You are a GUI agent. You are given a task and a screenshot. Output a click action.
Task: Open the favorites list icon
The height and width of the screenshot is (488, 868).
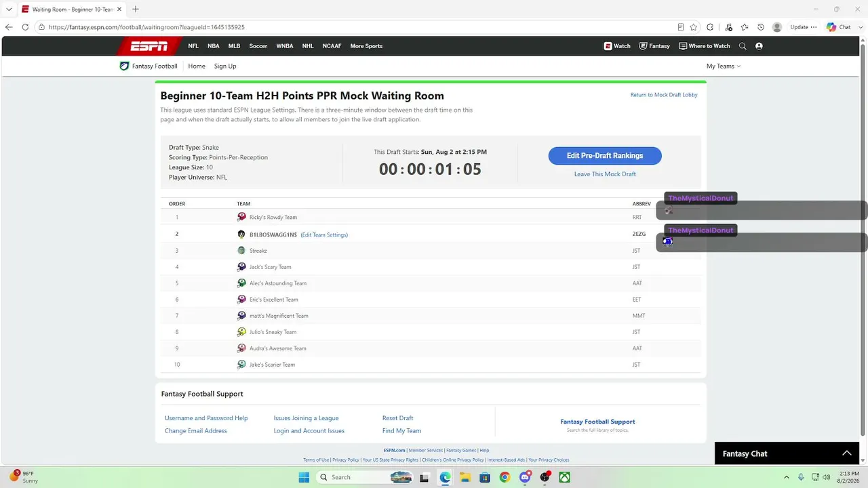tap(745, 27)
